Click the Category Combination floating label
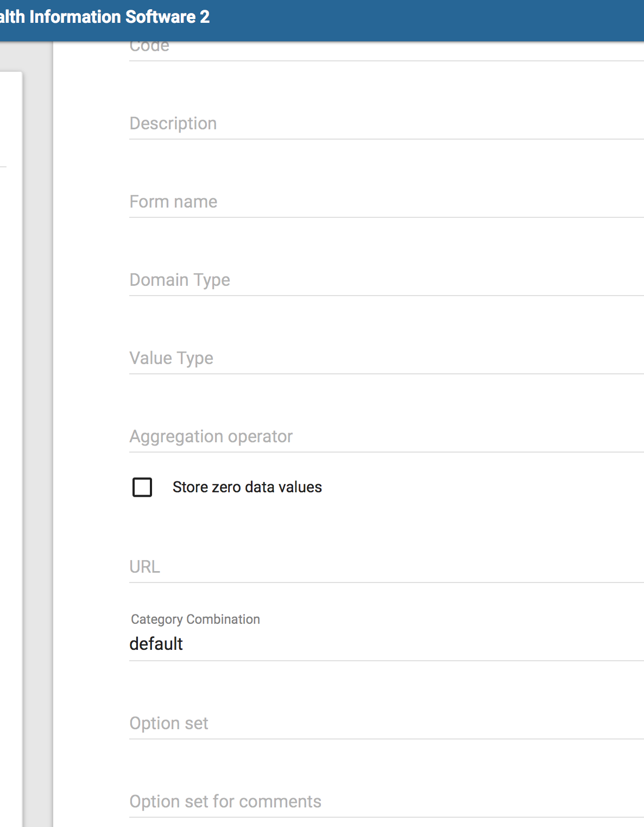 point(195,619)
